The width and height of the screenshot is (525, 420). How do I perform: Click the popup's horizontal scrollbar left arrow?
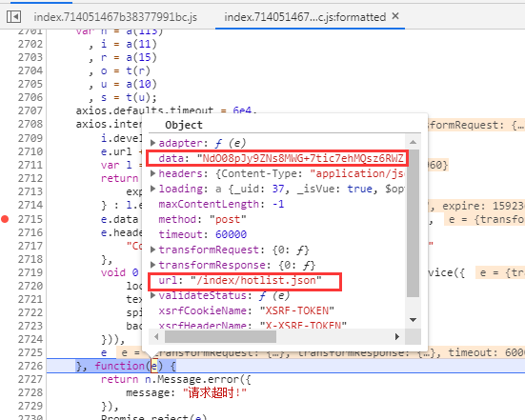[x=156, y=336]
